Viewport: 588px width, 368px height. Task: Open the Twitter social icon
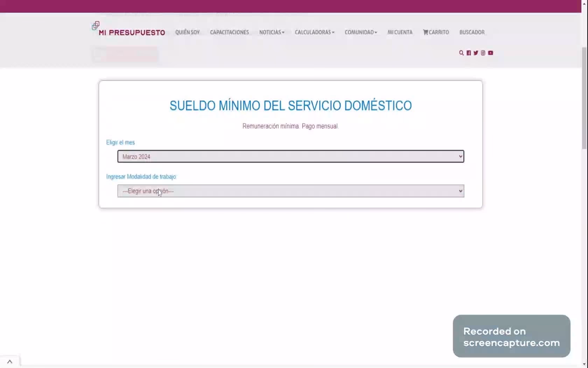coord(476,53)
